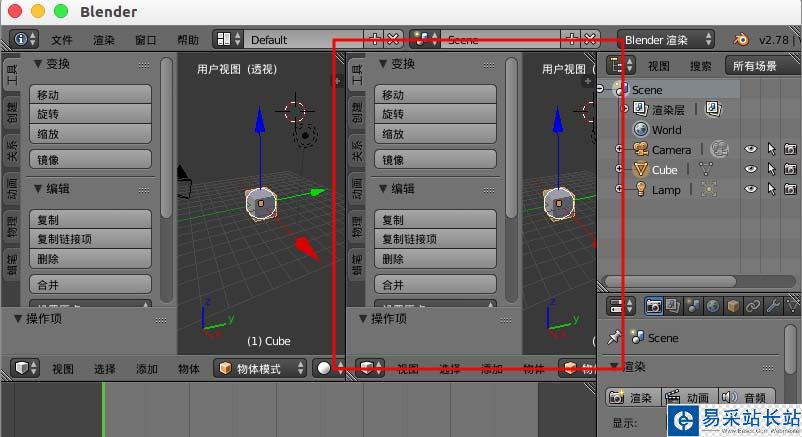Click the Lamp object in left 3D viewport

pos(305,135)
